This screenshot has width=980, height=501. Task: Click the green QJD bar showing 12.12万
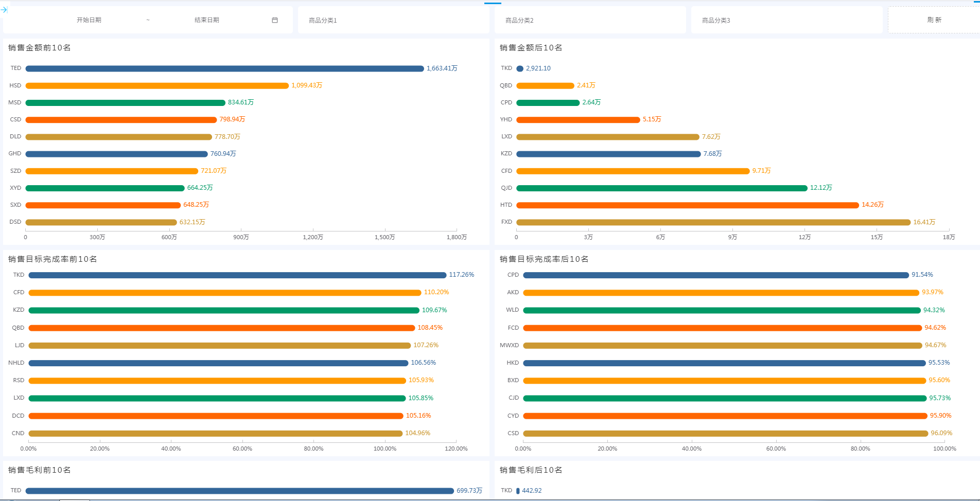[x=661, y=188]
